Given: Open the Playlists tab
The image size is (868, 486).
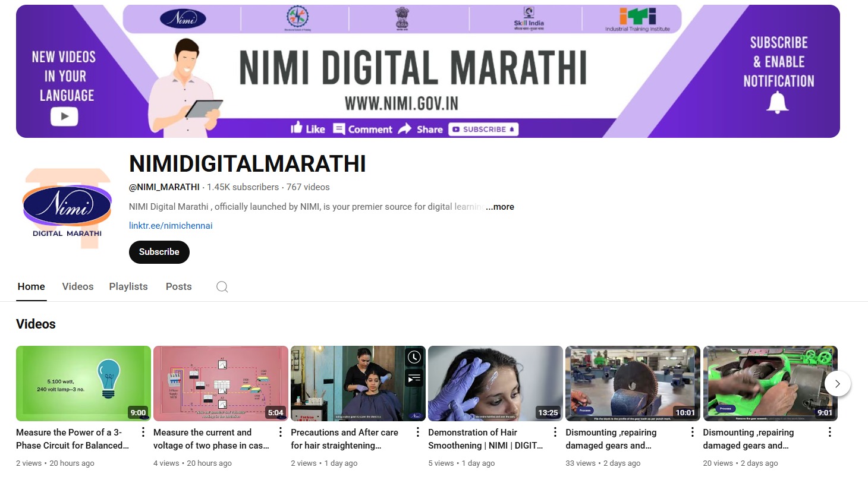Looking at the screenshot, I should click(x=128, y=286).
